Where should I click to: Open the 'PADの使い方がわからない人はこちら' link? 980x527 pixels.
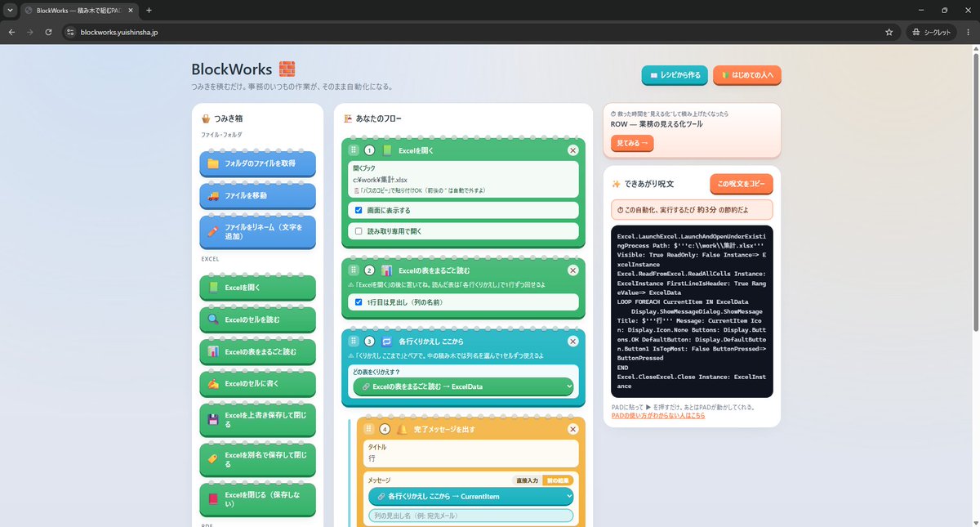[x=658, y=416]
